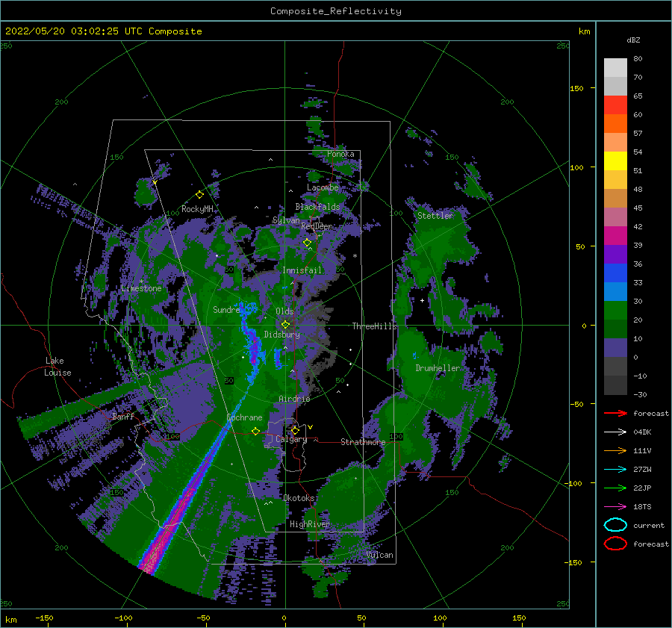Click the Olds city label
The image size is (672, 628).
(284, 311)
